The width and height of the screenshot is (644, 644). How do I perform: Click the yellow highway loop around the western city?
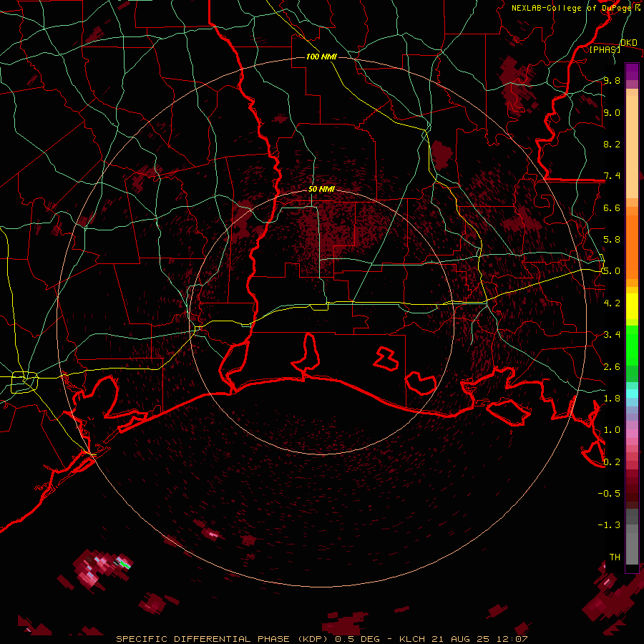click(24, 382)
